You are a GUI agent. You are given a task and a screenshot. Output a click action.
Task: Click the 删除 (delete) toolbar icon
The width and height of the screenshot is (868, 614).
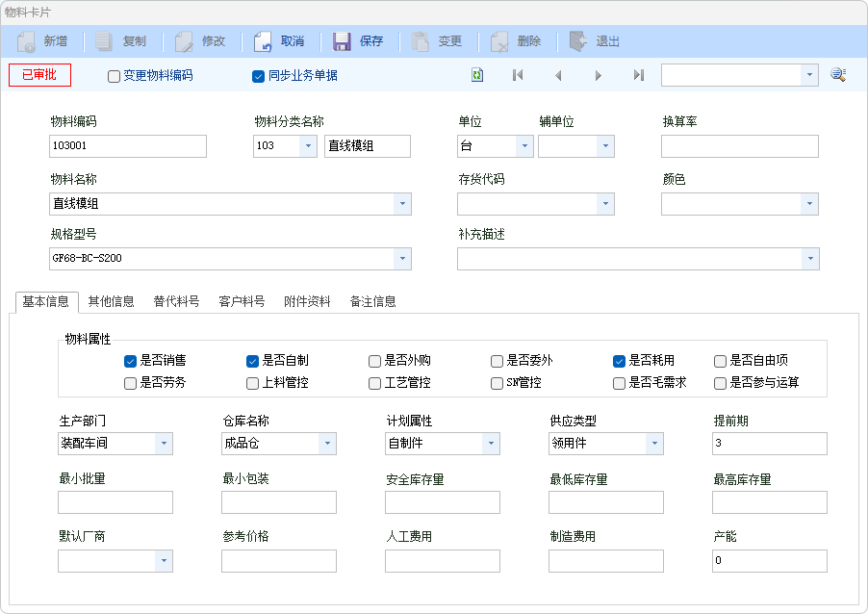coord(499,41)
